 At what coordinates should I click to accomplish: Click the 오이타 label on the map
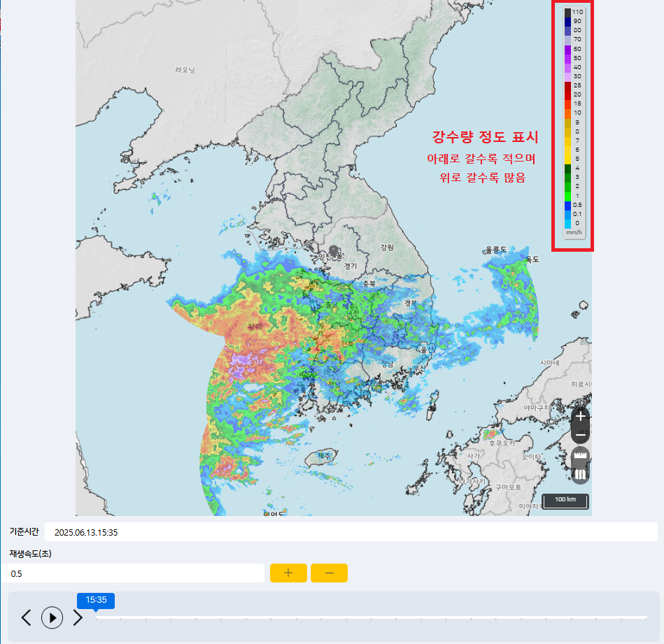point(531,457)
